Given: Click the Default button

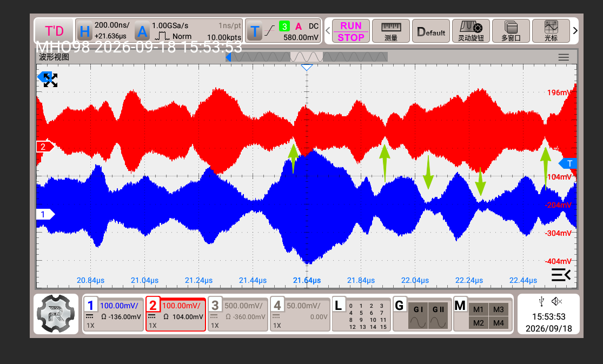Looking at the screenshot, I should [430, 31].
